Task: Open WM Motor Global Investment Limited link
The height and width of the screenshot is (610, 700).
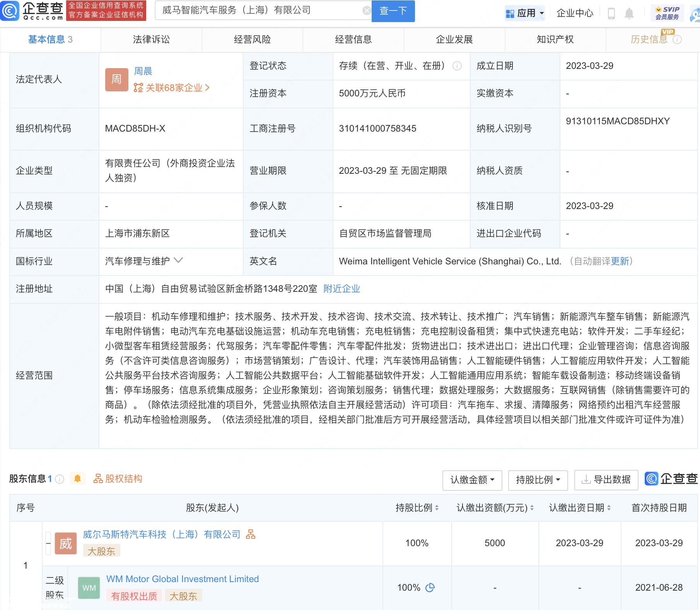Action: click(x=183, y=579)
